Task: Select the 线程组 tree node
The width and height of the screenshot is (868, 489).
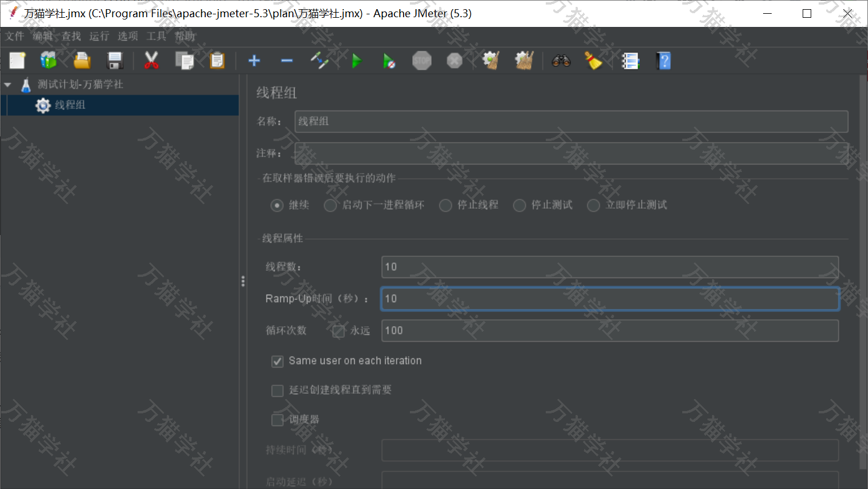Action: coord(70,105)
